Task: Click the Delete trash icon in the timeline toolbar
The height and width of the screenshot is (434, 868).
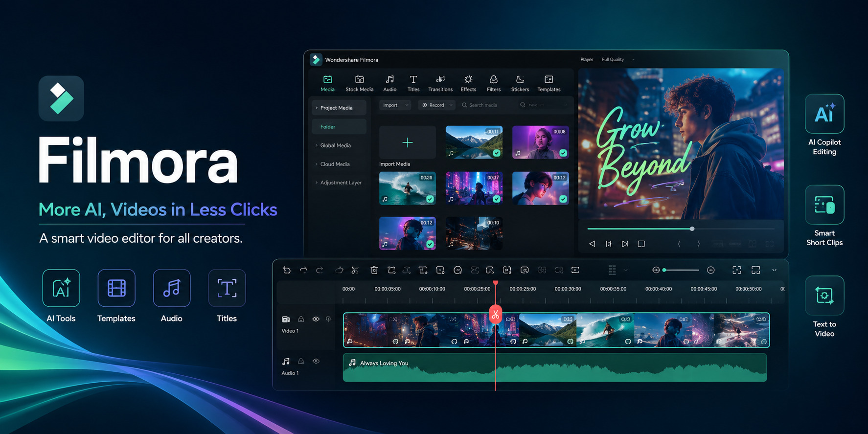Action: [374, 270]
